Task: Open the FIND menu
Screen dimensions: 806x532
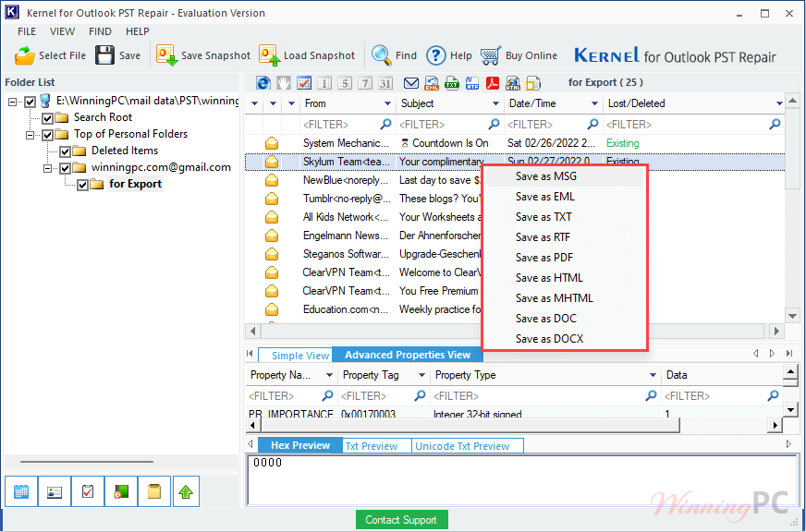Action: [100, 31]
